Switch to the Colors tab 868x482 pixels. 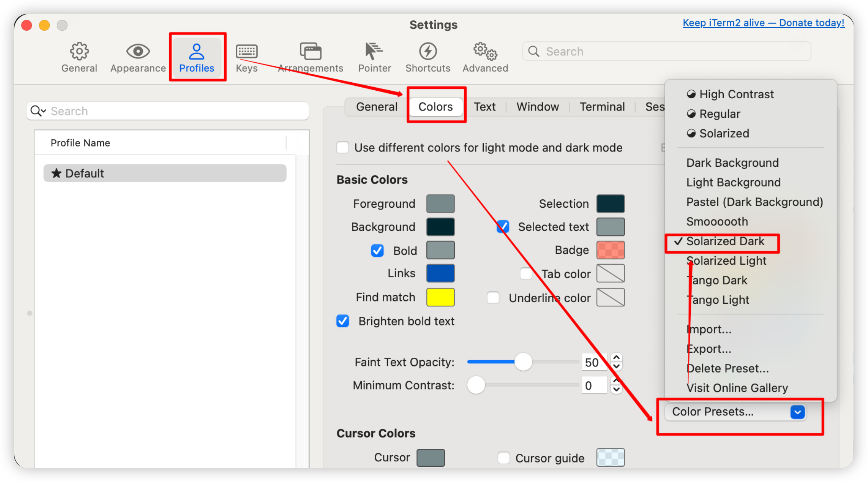[x=436, y=107]
